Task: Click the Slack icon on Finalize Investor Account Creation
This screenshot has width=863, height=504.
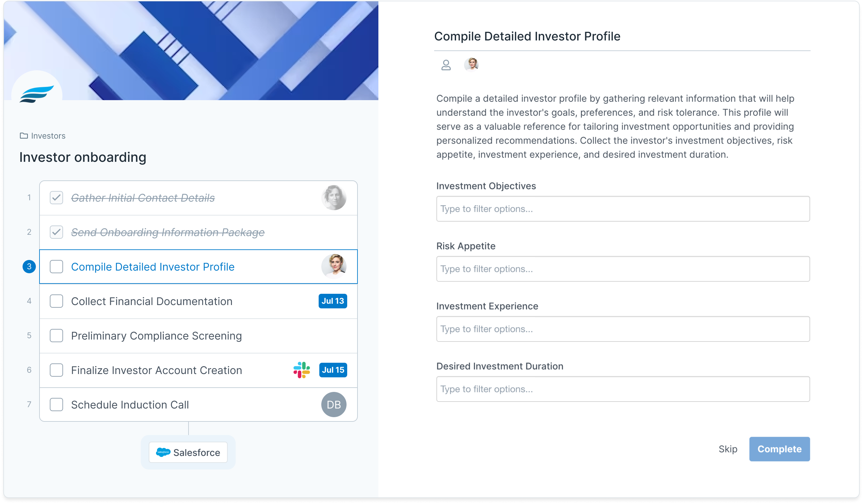Action: 302,370
